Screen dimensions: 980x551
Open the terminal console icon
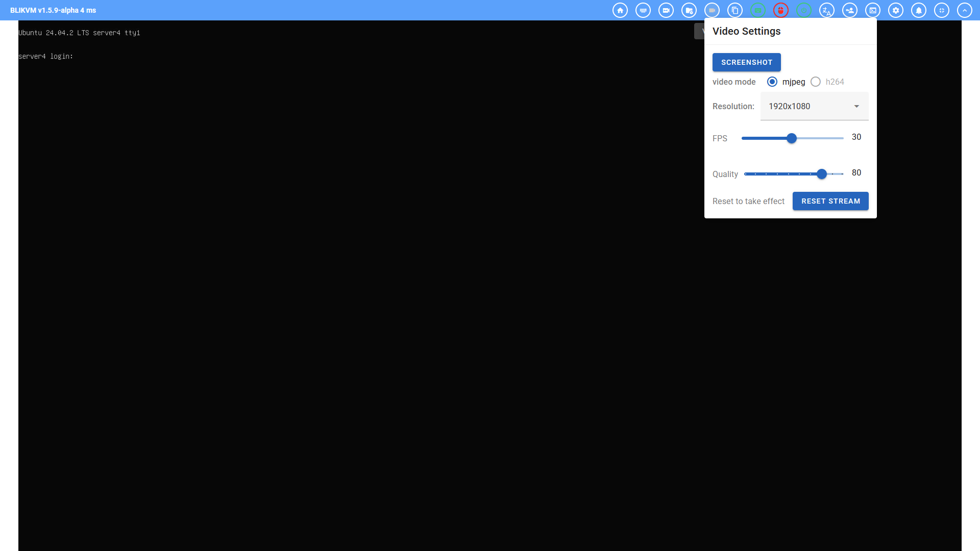(872, 10)
